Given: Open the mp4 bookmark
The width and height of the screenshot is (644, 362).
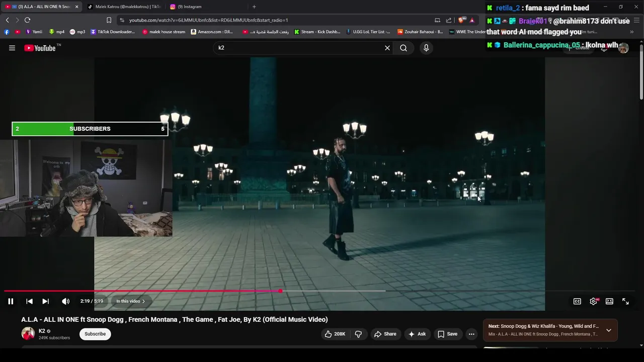Looking at the screenshot, I should [x=56, y=32].
